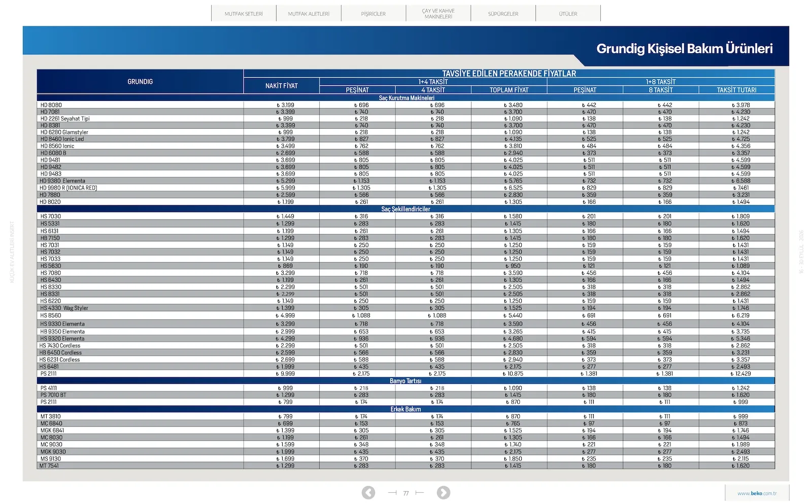Select the TOPLAM FİYAT column header

point(509,90)
